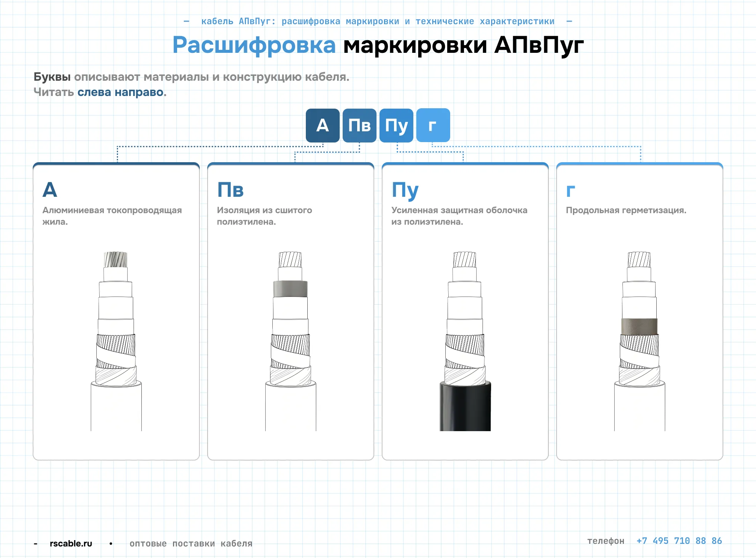Click the light blue 'г' letter tile
The width and height of the screenshot is (756, 558).
pos(433,125)
